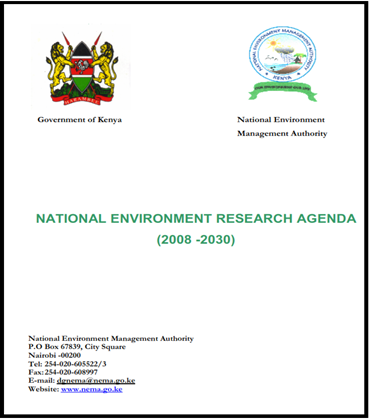Image resolution: width=370 pixels, height=419 pixels.
Task: Click the green ribbon banner under NEMA logo
Action: point(283,90)
